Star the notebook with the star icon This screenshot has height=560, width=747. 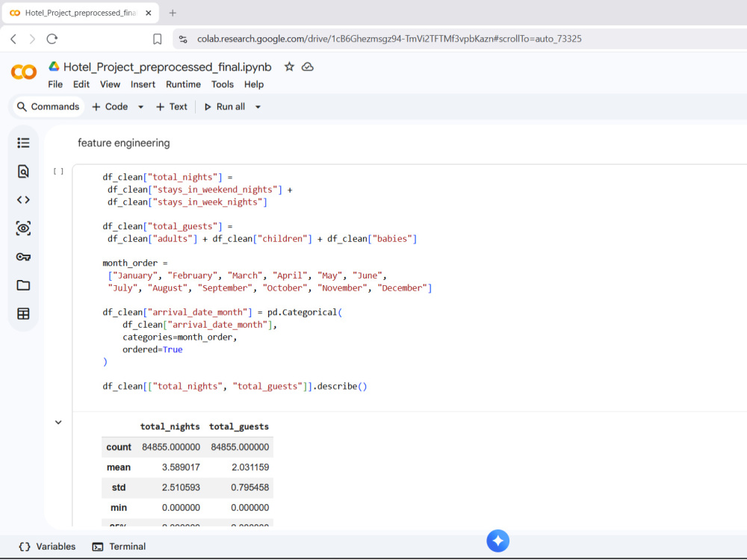[289, 66]
